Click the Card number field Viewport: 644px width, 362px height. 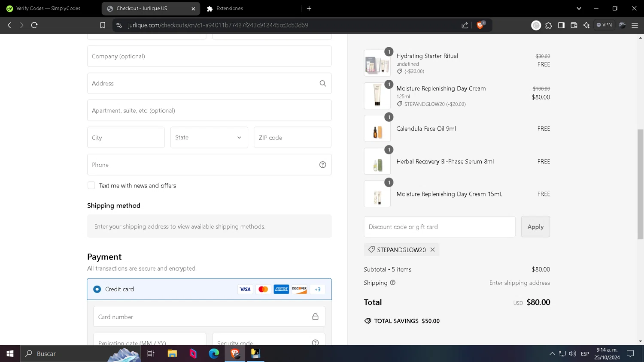[x=209, y=317]
